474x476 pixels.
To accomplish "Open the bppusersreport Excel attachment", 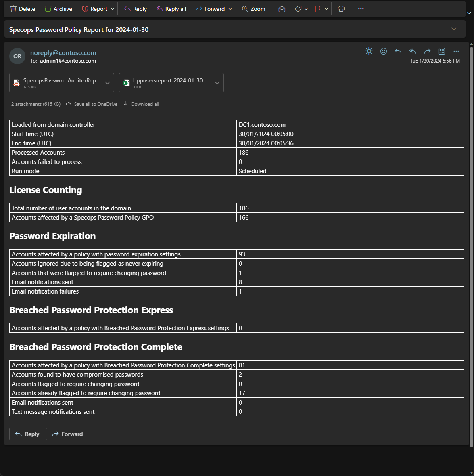I will [167, 83].
